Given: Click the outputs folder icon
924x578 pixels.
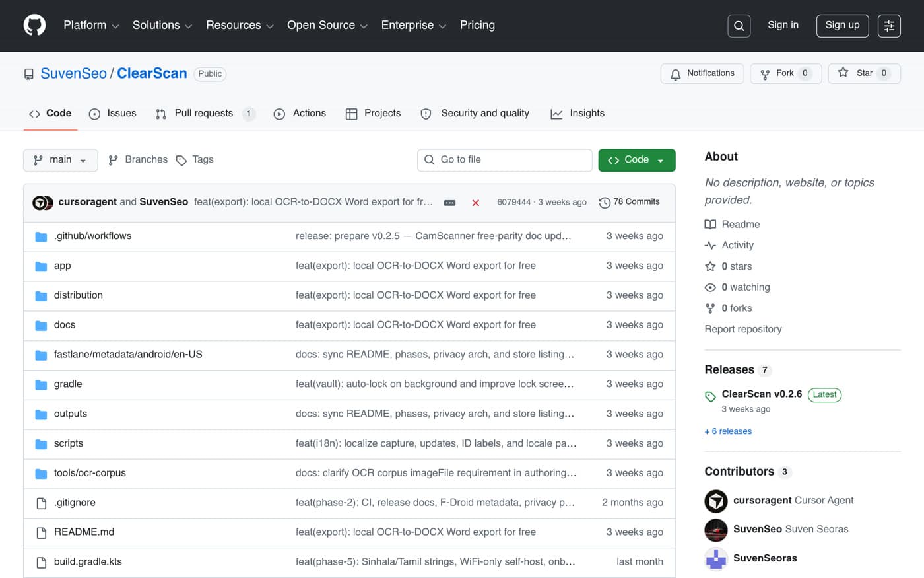Looking at the screenshot, I should pyautogui.click(x=41, y=414).
